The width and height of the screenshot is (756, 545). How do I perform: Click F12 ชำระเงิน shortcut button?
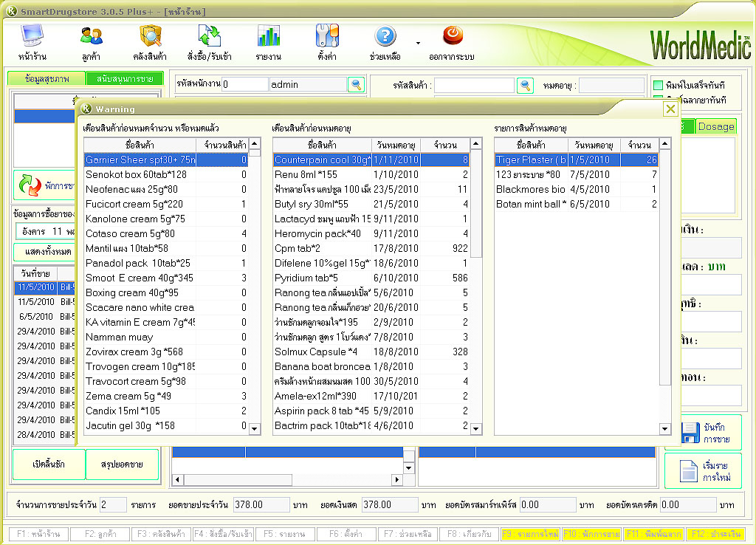pyautogui.click(x=715, y=534)
